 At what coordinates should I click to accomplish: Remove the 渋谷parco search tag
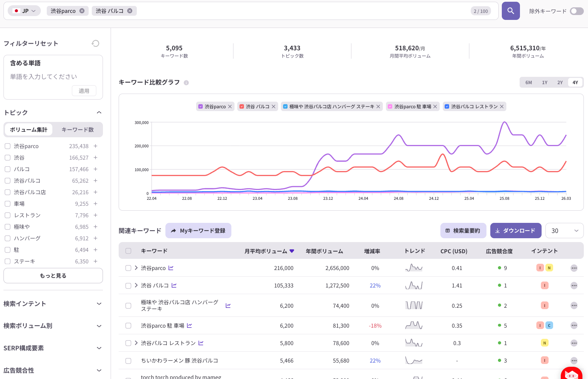click(82, 11)
